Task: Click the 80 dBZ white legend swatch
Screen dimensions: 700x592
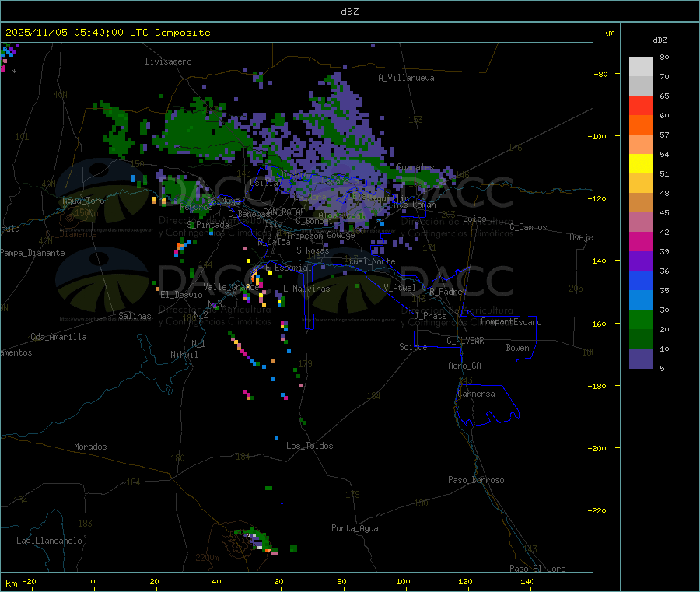Action: (x=641, y=67)
